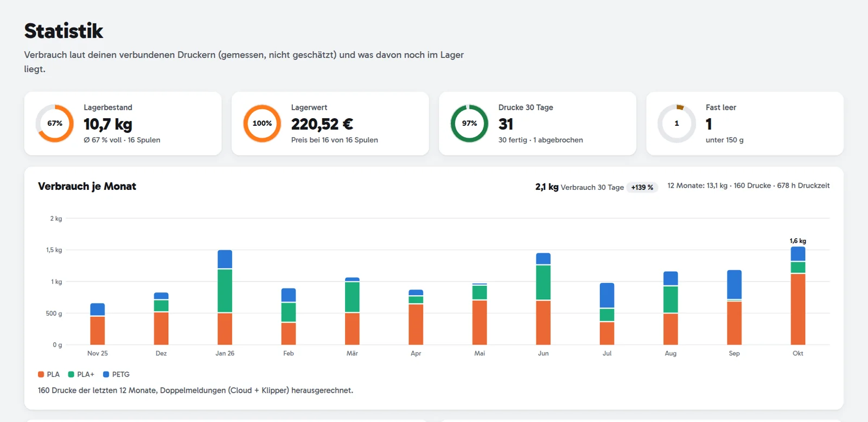This screenshot has height=422, width=868.
Task: Click the Nov 25 bar's orange PLA segment
Action: 98,330
